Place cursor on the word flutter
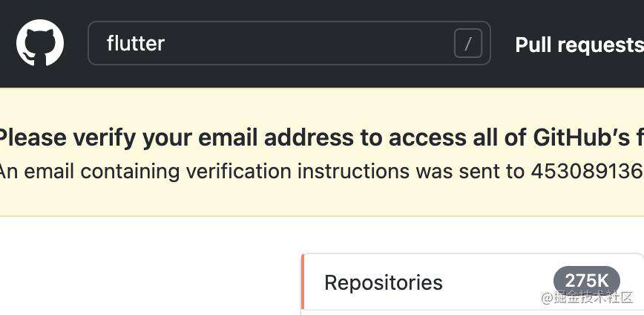Screen dimensions: 644x315 (x=136, y=43)
